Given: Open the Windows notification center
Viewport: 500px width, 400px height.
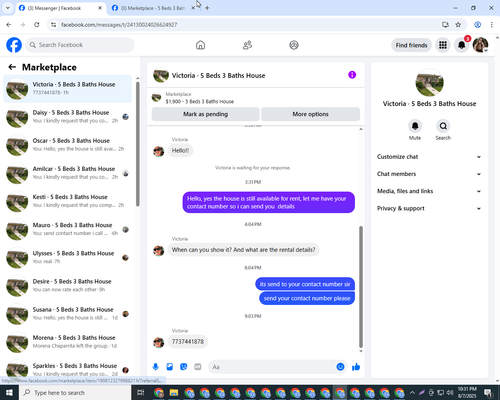Looking at the screenshot, I should [x=488, y=392].
